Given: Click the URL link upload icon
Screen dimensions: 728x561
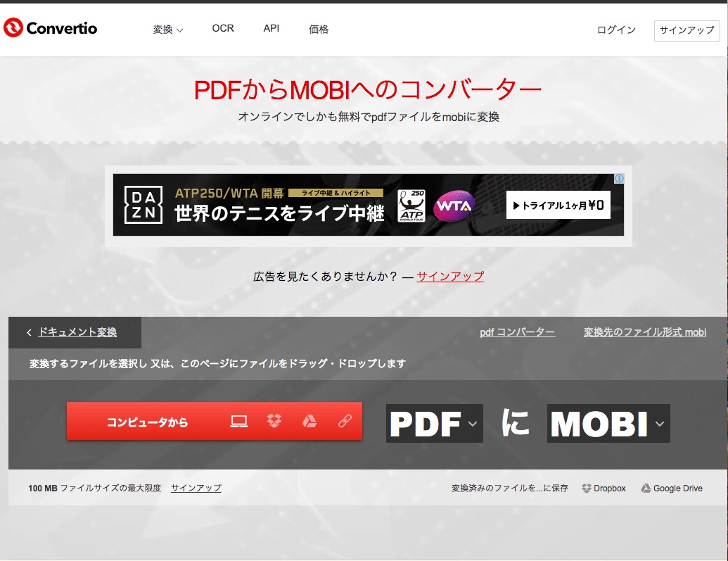Looking at the screenshot, I should coord(345,422).
